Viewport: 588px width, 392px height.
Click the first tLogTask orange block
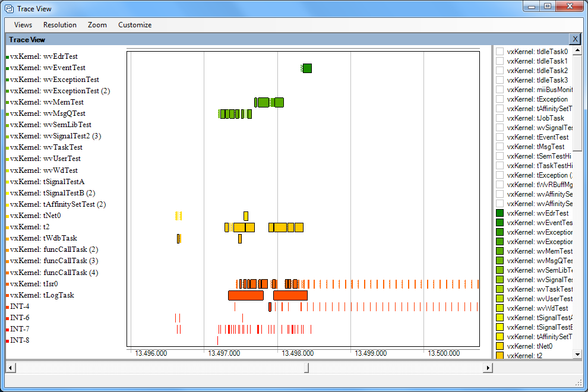(x=246, y=295)
